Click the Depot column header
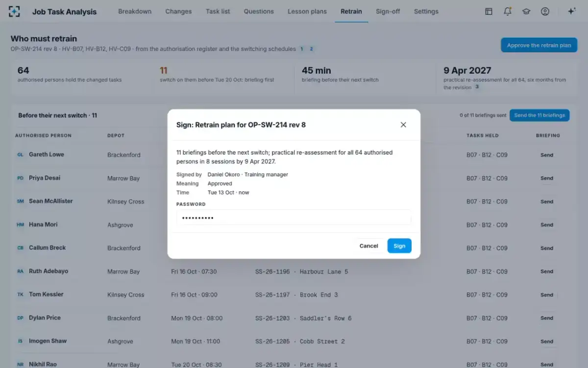The width and height of the screenshot is (588, 368). 116,135
